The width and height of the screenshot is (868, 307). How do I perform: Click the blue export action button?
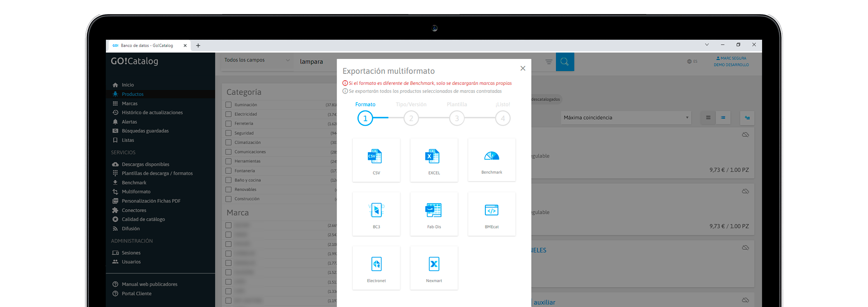click(747, 118)
